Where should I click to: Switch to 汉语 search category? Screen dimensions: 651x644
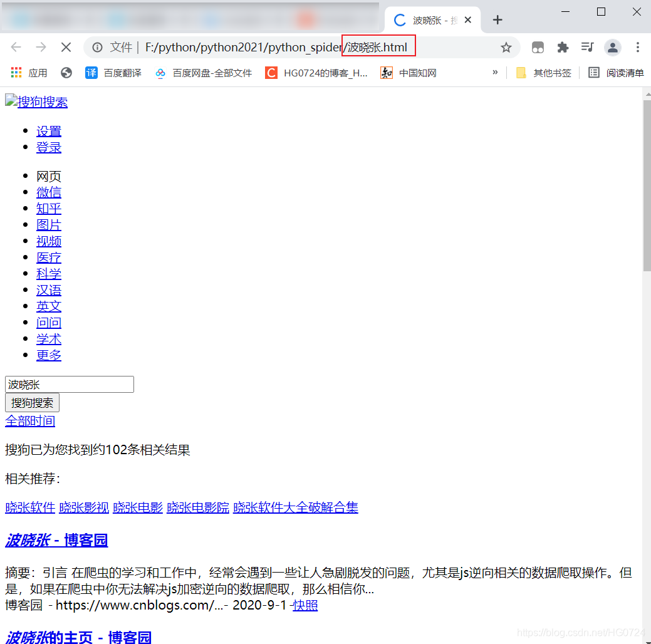click(49, 290)
